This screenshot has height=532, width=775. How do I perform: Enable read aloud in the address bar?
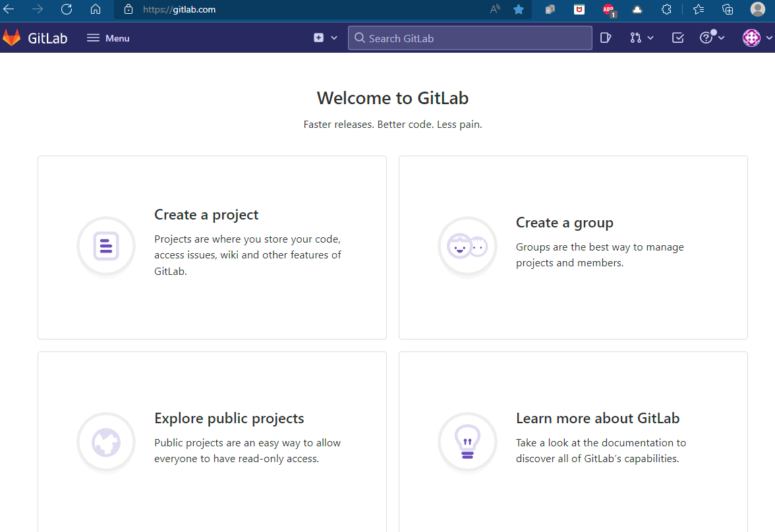(495, 10)
